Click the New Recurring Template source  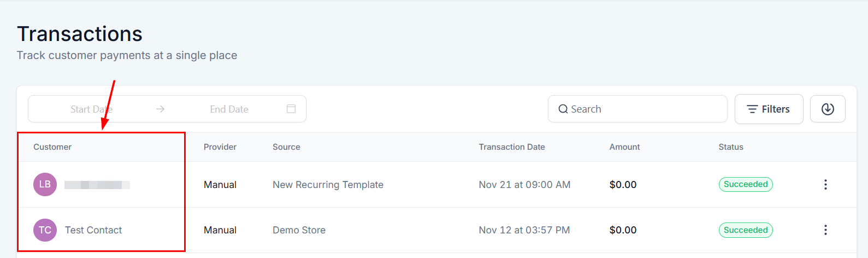point(328,185)
